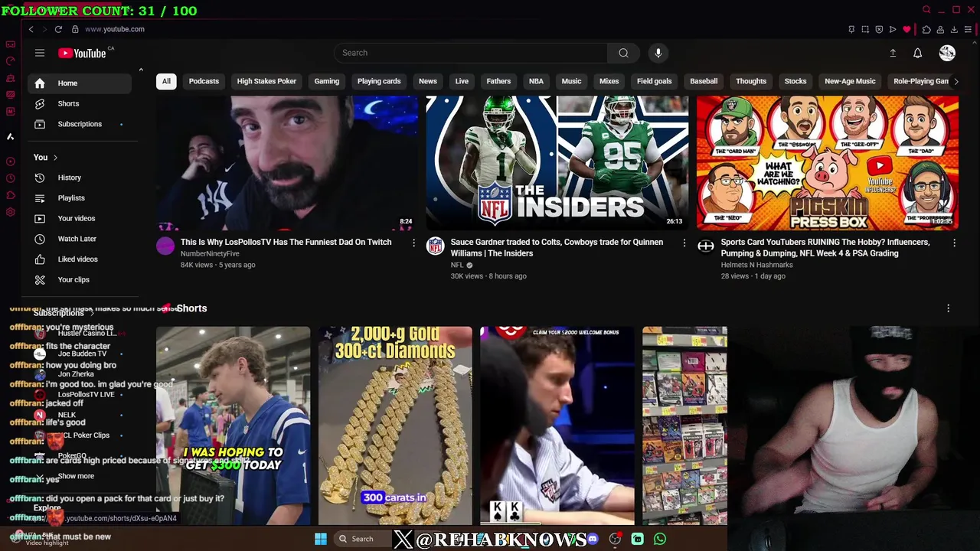Click the YouTube search field
The height and width of the screenshot is (551, 980).
[471, 53]
